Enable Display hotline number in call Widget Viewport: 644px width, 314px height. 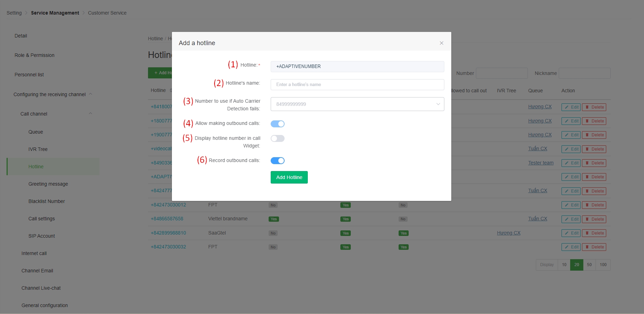point(277,138)
